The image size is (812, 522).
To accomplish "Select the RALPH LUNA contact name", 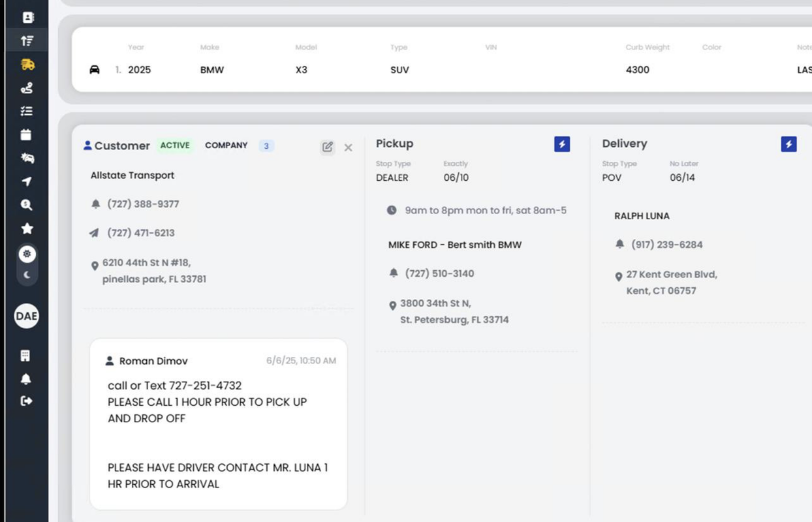I will pyautogui.click(x=642, y=216).
